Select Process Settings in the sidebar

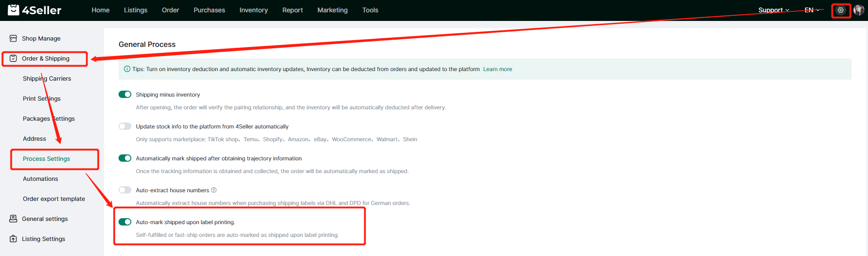(x=46, y=159)
